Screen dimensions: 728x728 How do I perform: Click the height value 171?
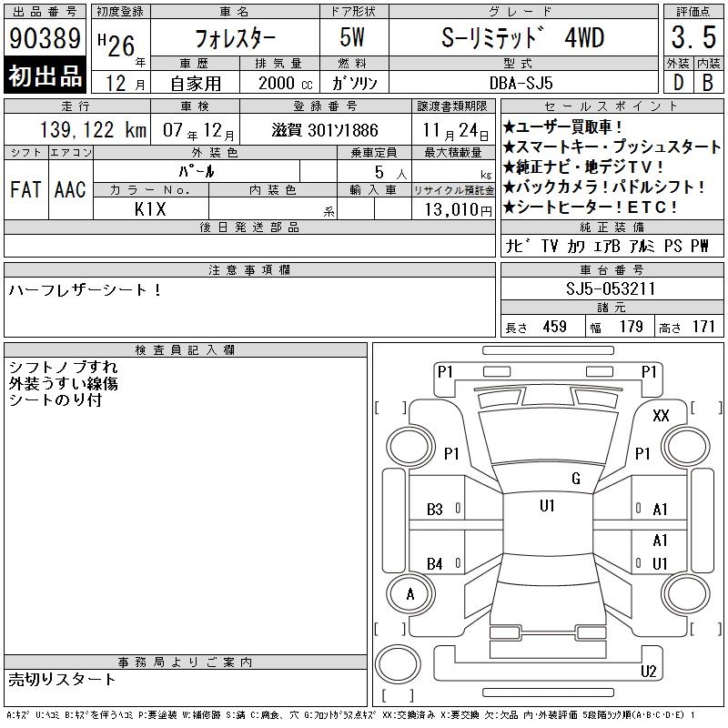point(703,327)
